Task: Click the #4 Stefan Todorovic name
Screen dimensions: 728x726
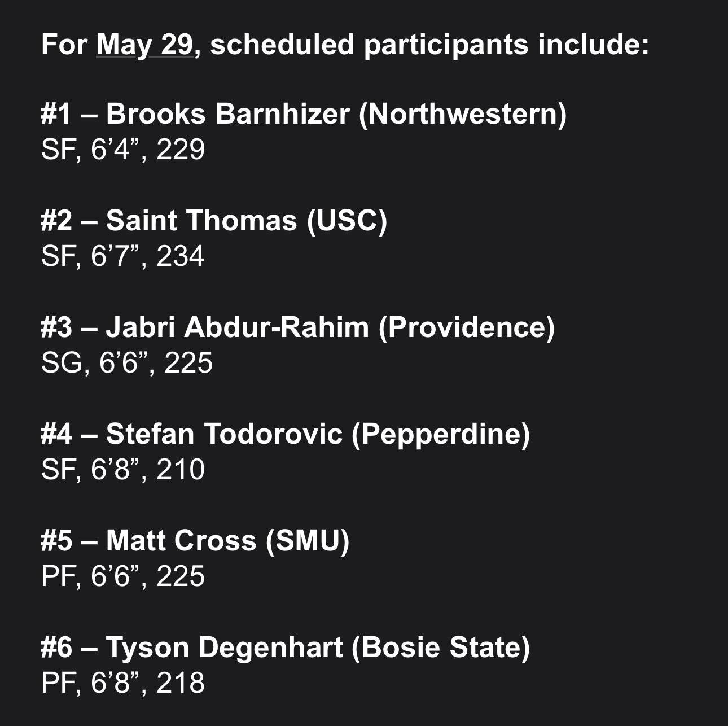Action: 191,434
